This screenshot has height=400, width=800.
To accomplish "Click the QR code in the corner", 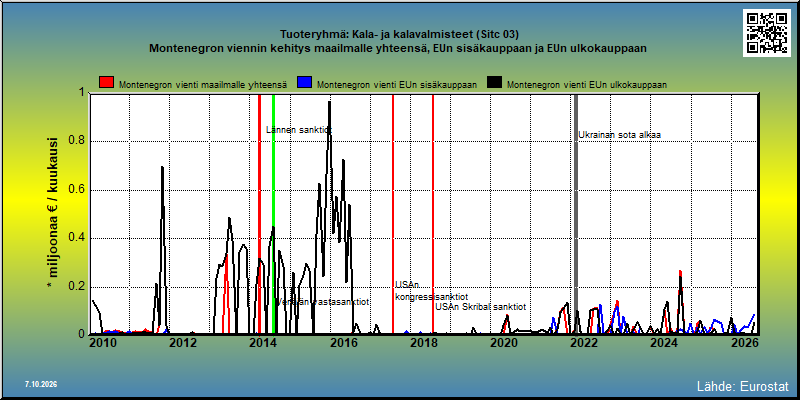I will [767, 33].
